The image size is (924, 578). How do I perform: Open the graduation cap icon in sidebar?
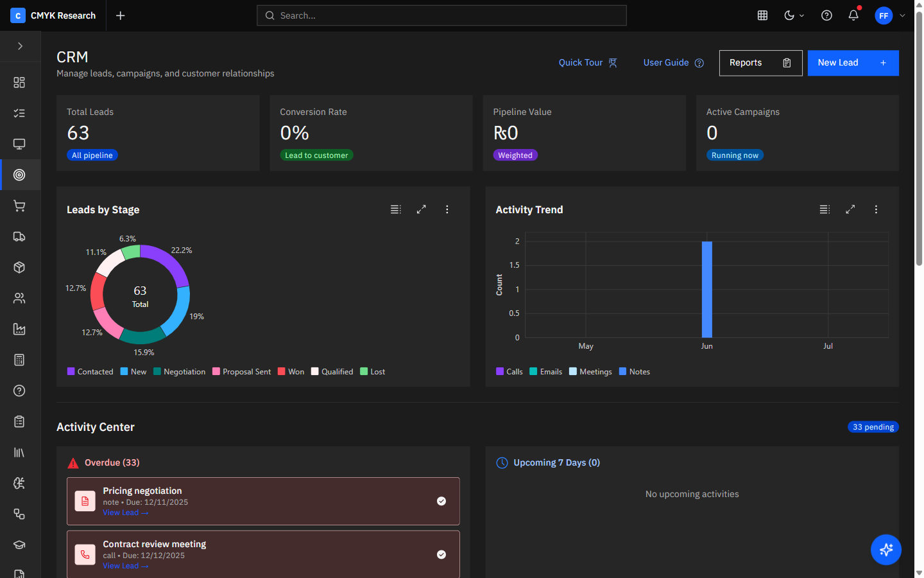click(19, 545)
